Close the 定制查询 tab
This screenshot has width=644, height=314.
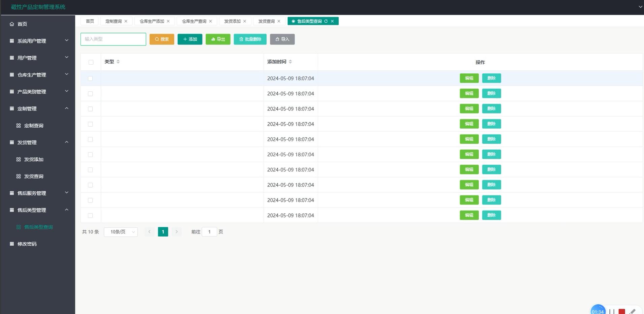pyautogui.click(x=126, y=21)
